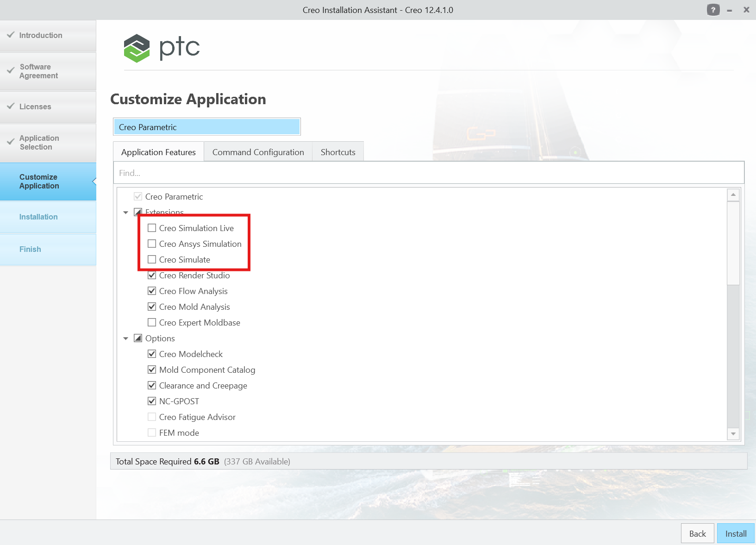Image resolution: width=756 pixels, height=545 pixels.
Task: Uncheck Clearance and Creepage
Action: click(x=152, y=385)
